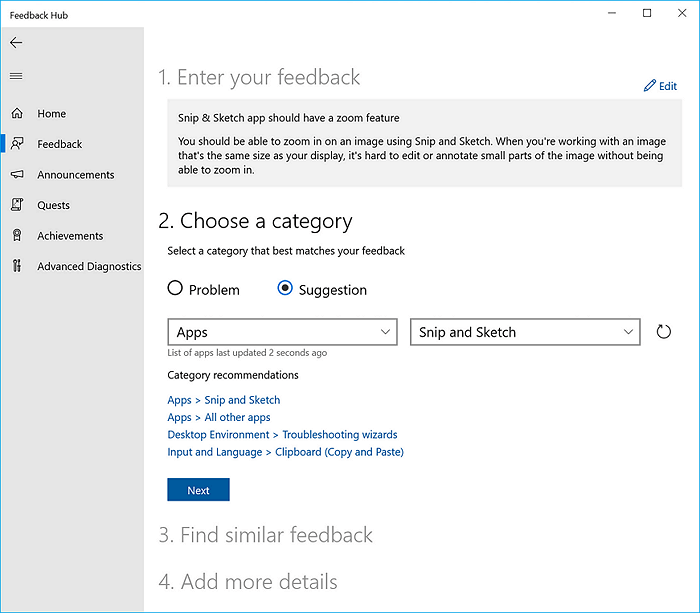
Task: Choose Apps > Snip and Sketch recommendation
Action: [x=224, y=400]
